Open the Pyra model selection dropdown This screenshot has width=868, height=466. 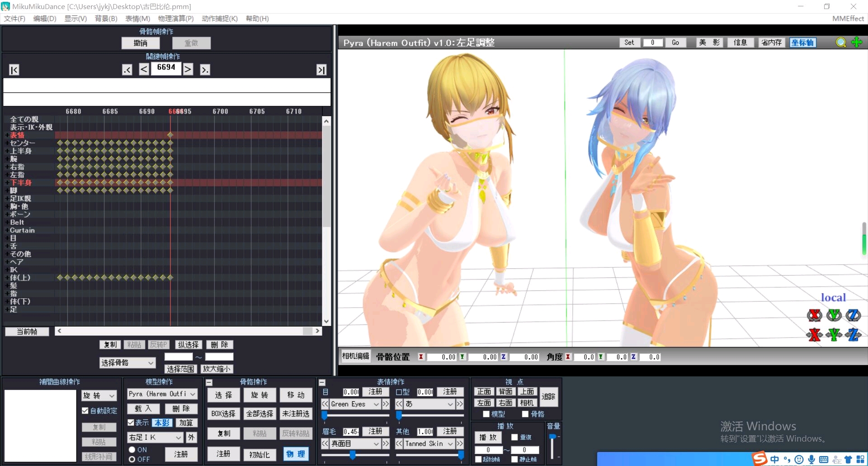162,394
